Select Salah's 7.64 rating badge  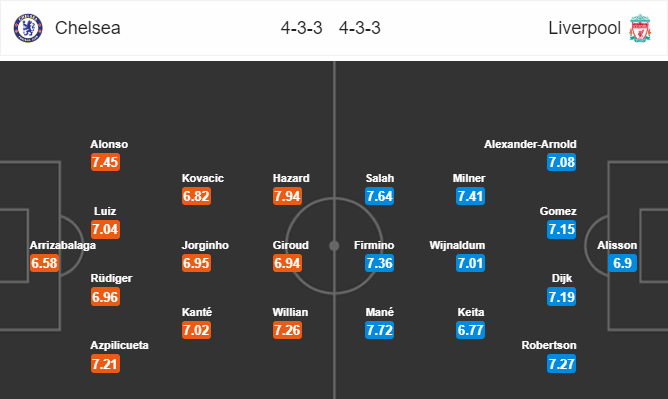tap(380, 196)
